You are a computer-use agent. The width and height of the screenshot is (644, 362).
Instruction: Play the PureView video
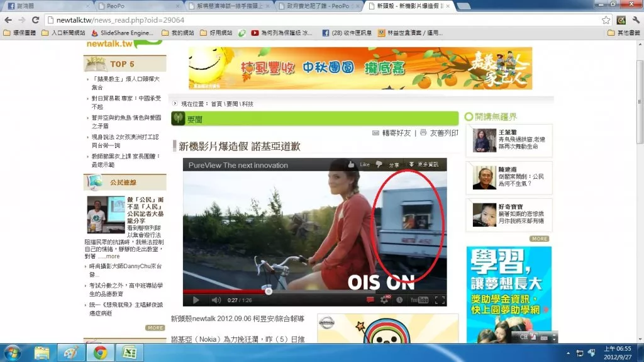[x=196, y=300]
